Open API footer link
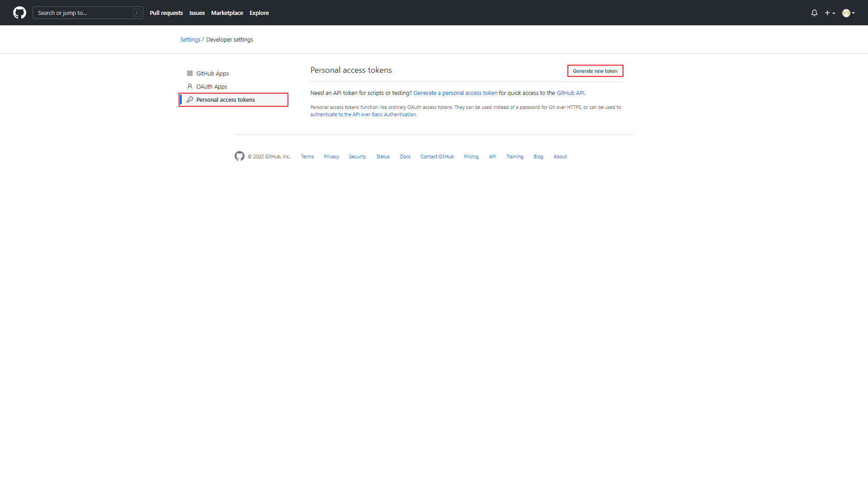The height and width of the screenshot is (488, 868). 492,156
